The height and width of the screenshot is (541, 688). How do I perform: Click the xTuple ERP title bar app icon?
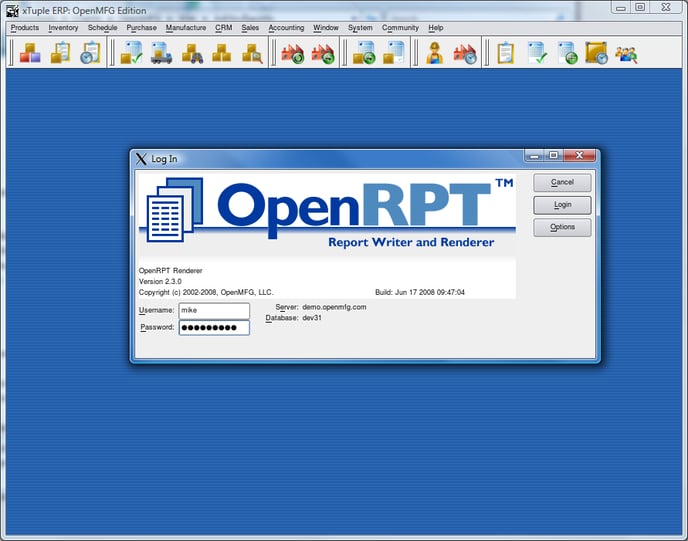click(x=12, y=11)
